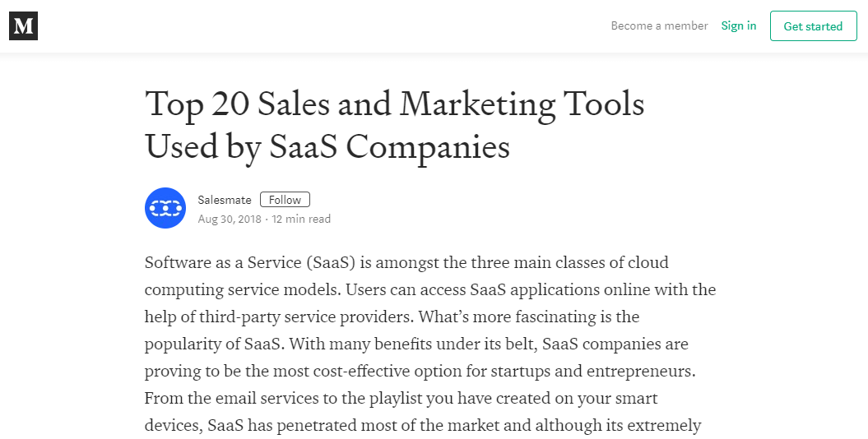Click the Aug 30, 2018 publish date
This screenshot has height=439, width=868.
point(230,219)
